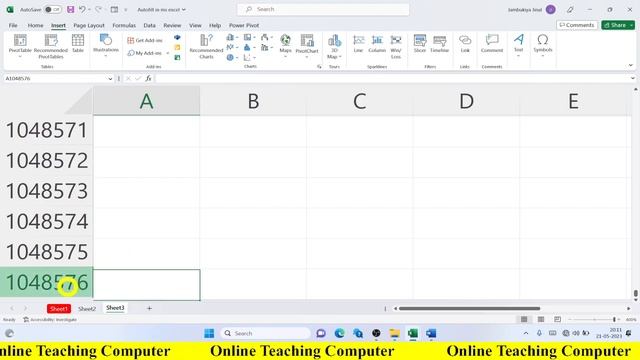Insert a hyperlink with Link

(x=465, y=44)
